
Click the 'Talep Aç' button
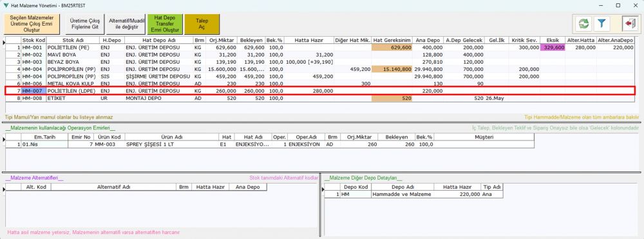(202, 24)
